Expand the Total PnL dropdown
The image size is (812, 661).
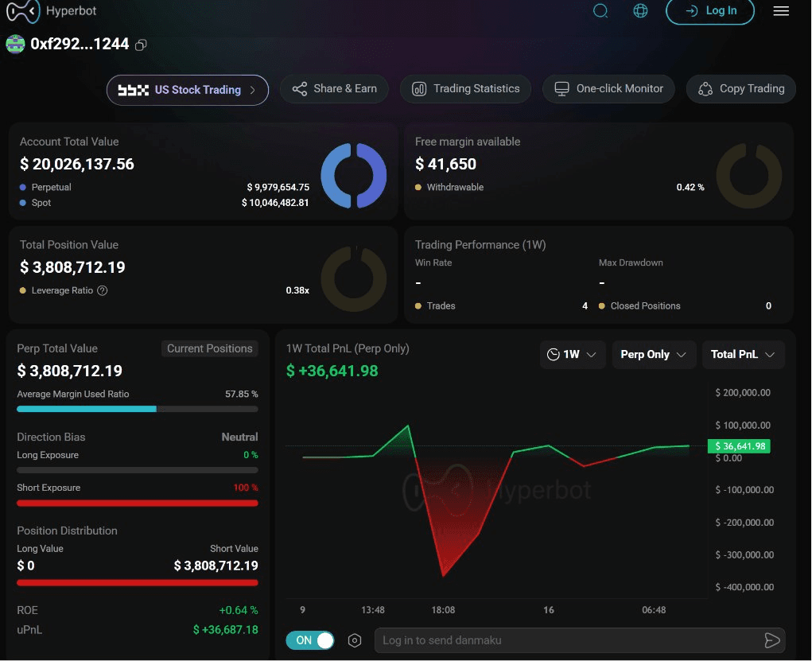point(743,355)
